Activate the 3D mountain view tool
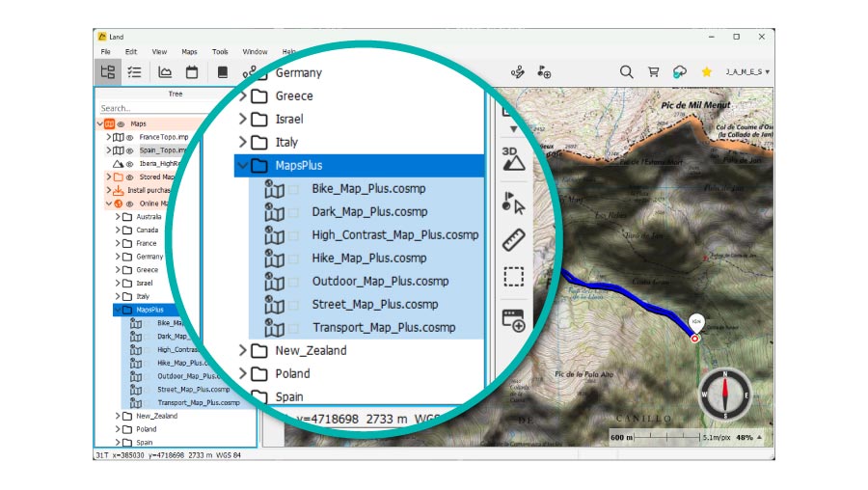 (x=513, y=158)
